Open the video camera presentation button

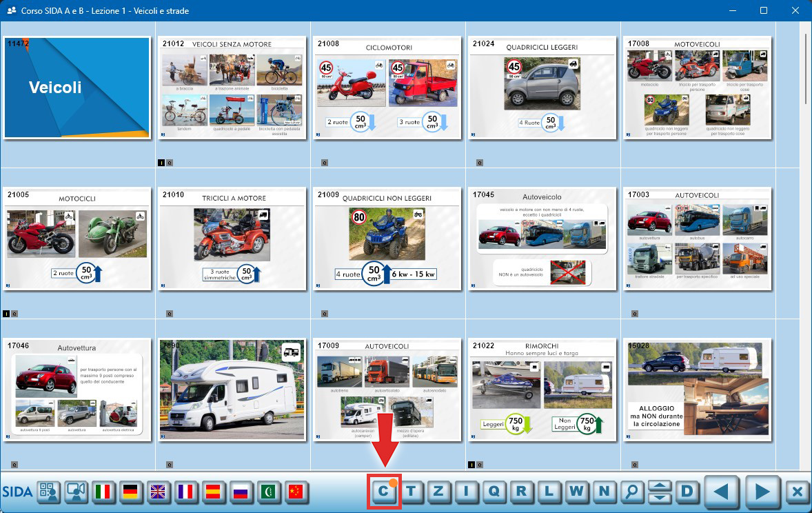click(x=76, y=492)
